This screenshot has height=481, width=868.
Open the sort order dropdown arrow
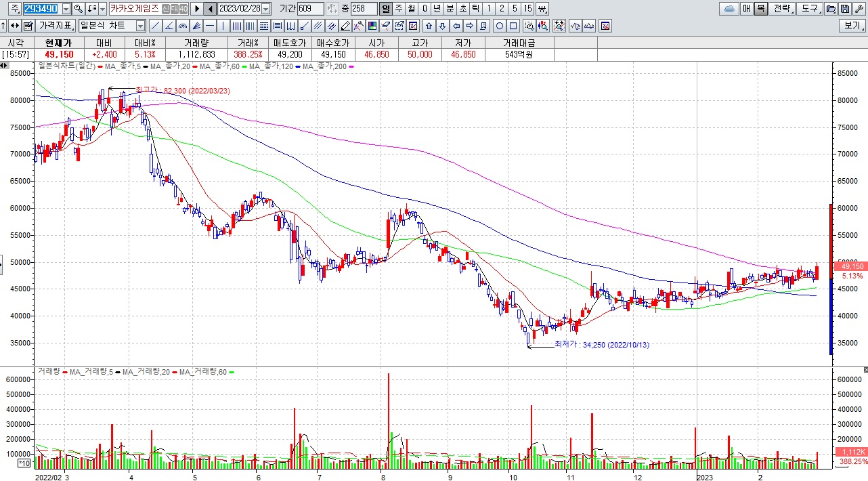click(x=103, y=9)
